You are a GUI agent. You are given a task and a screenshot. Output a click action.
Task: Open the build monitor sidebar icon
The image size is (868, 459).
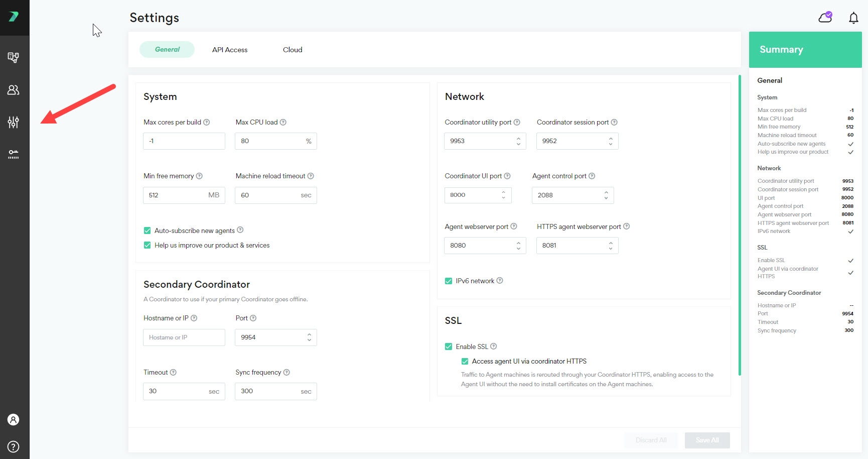coord(14,58)
